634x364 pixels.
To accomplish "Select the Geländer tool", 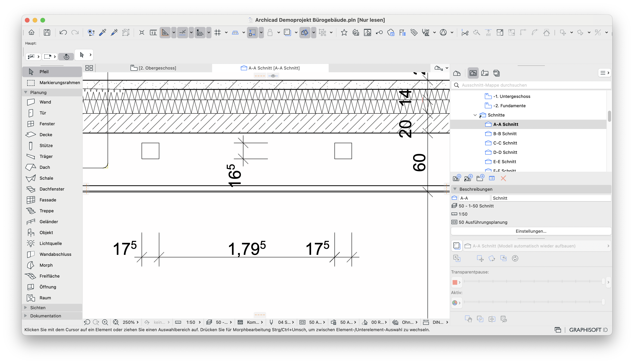I will pos(52,222).
